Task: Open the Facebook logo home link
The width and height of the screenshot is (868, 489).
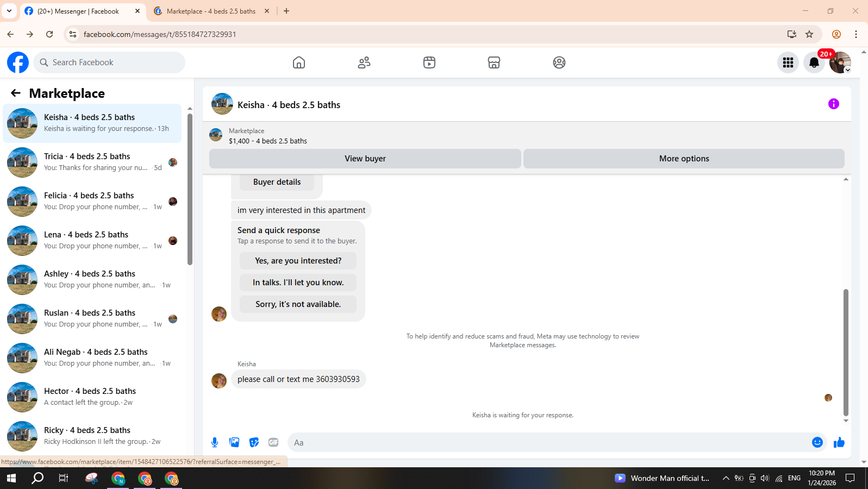Action: click(x=18, y=62)
